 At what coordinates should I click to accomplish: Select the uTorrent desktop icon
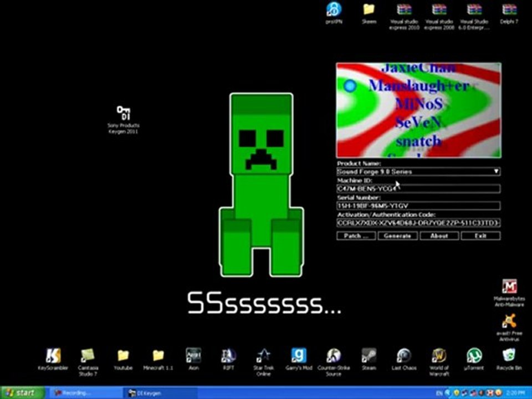[x=474, y=359]
